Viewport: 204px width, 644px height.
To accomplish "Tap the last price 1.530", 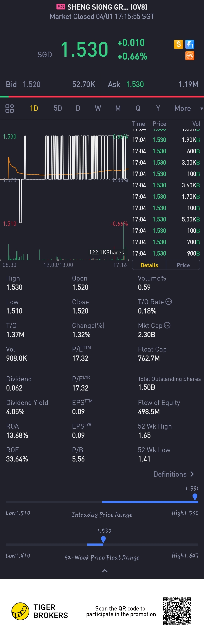I will tap(84, 49).
